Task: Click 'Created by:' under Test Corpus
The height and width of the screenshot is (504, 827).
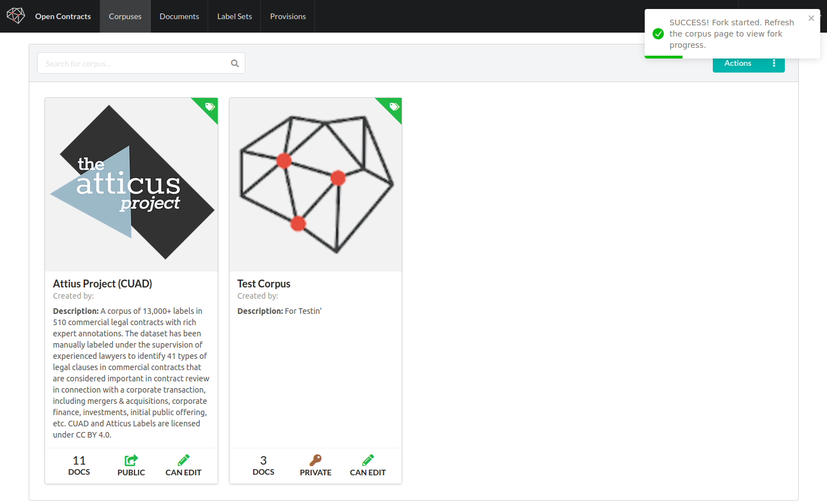Action: (x=258, y=296)
